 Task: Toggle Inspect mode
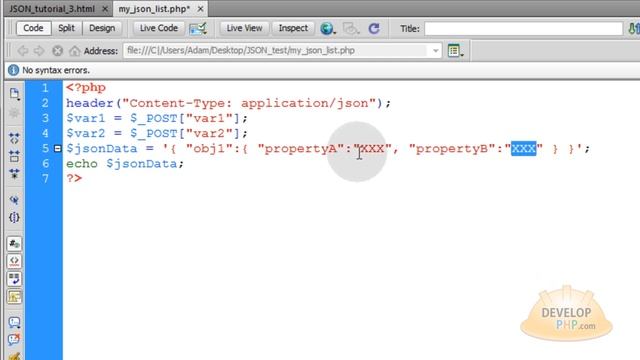click(293, 28)
